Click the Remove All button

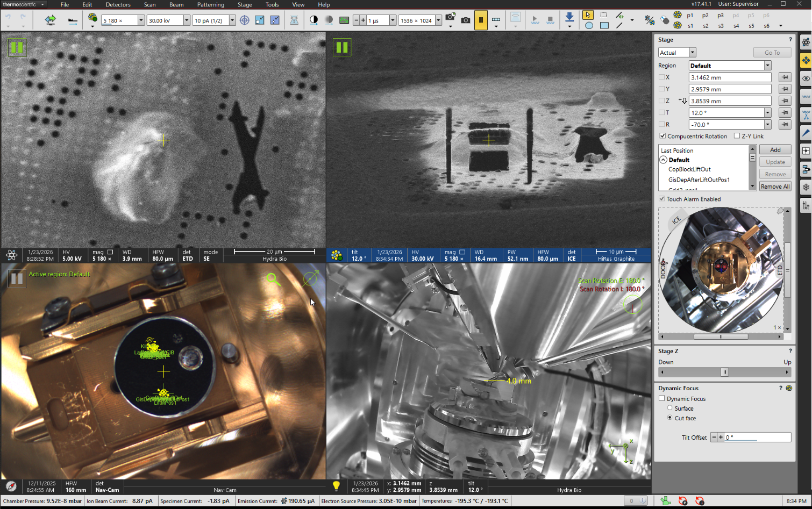(x=775, y=187)
